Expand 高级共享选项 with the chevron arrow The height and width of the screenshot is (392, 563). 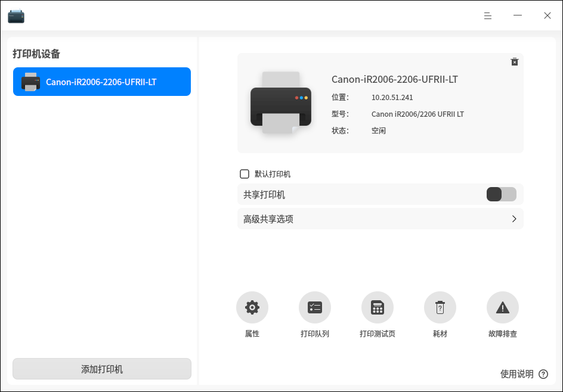(x=514, y=219)
